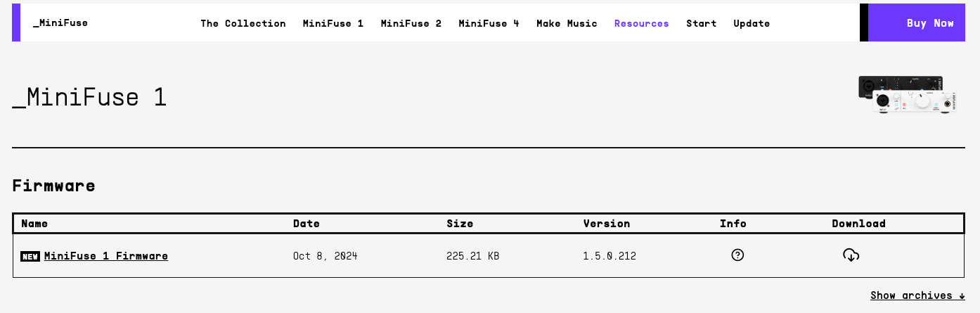The height and width of the screenshot is (313, 980).
Task: Open the MiniFuse 1 Firmware link
Action: pyautogui.click(x=106, y=256)
